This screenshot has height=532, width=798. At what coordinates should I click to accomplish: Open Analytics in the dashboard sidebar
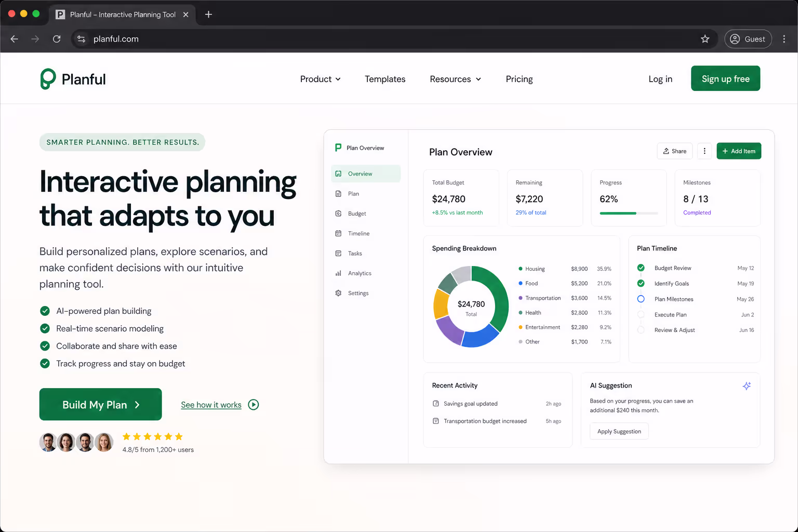pyautogui.click(x=366, y=273)
